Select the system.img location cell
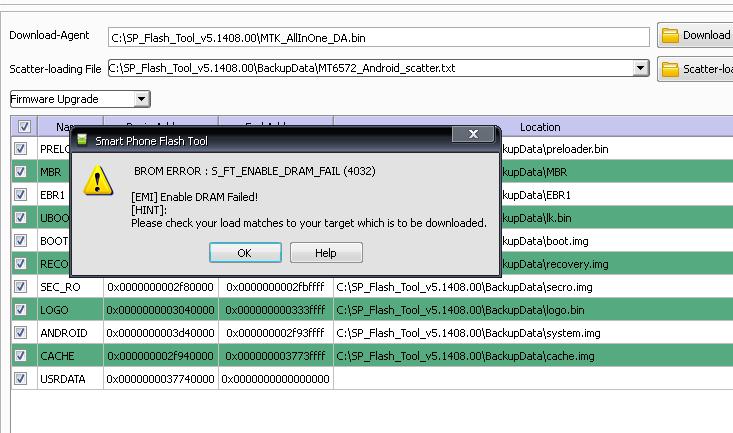This screenshot has height=433, width=733. tap(468, 333)
